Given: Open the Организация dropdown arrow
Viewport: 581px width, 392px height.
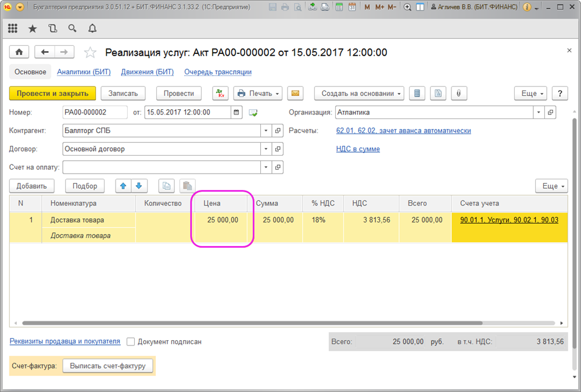Looking at the screenshot, I should coord(539,113).
